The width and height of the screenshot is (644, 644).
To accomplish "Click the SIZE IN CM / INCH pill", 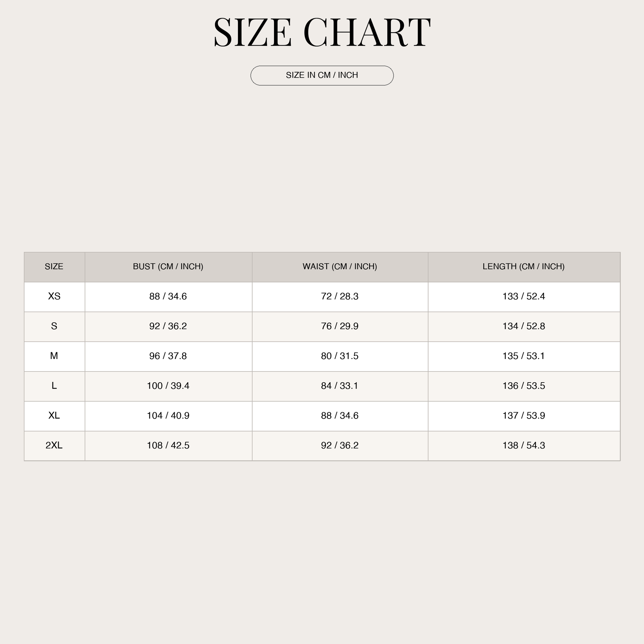I will 322,76.
